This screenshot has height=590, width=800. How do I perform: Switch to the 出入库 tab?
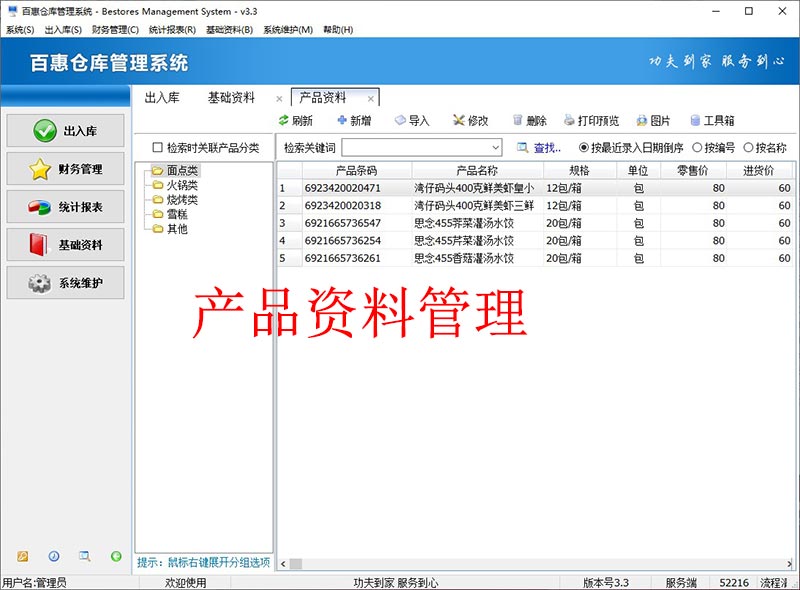(162, 97)
